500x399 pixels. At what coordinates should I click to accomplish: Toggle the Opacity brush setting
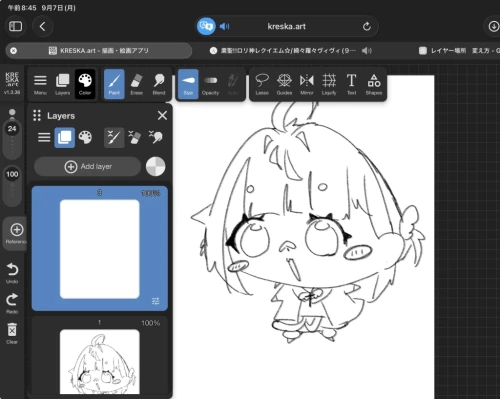(x=210, y=84)
